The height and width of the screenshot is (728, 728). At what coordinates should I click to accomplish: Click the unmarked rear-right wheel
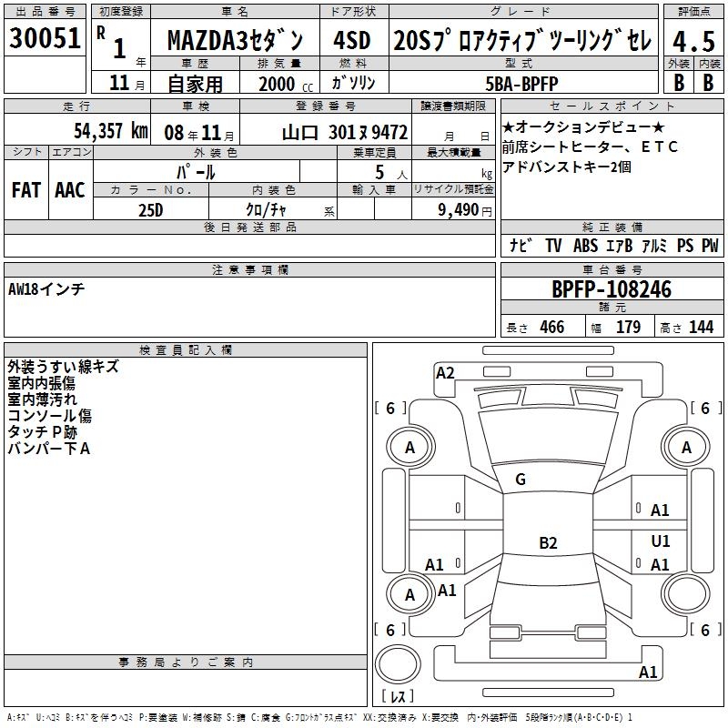[686, 594]
